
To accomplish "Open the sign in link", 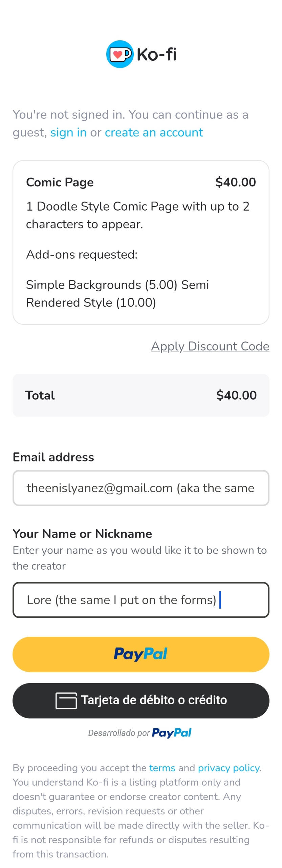I will (68, 133).
